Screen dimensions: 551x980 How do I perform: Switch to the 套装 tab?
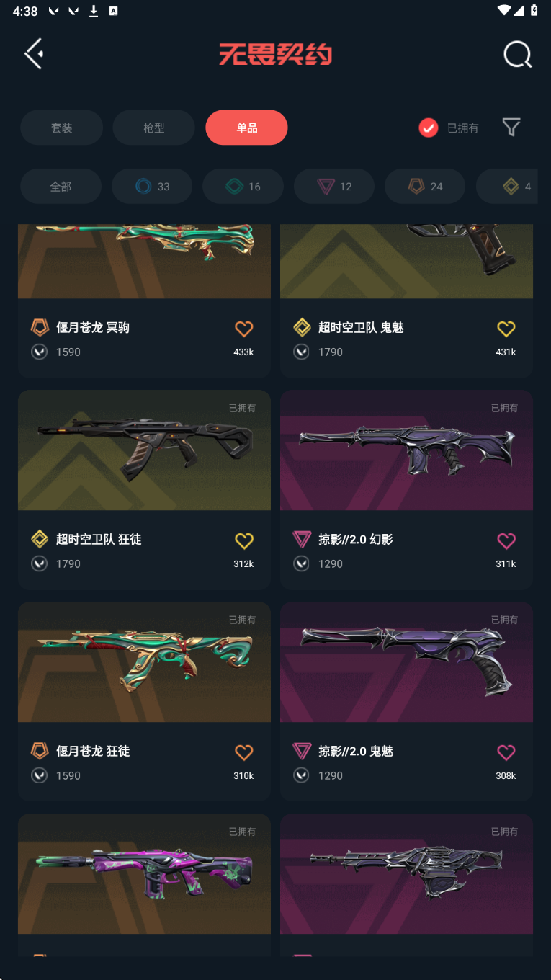61,128
